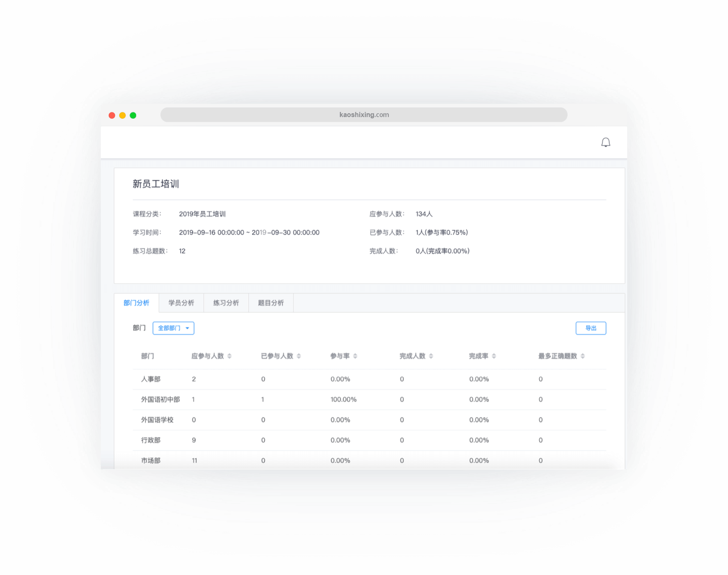Viewport: 728px width, 575px height.
Task: Click the sort arrows beside 应参与人数
Action: coord(230,356)
